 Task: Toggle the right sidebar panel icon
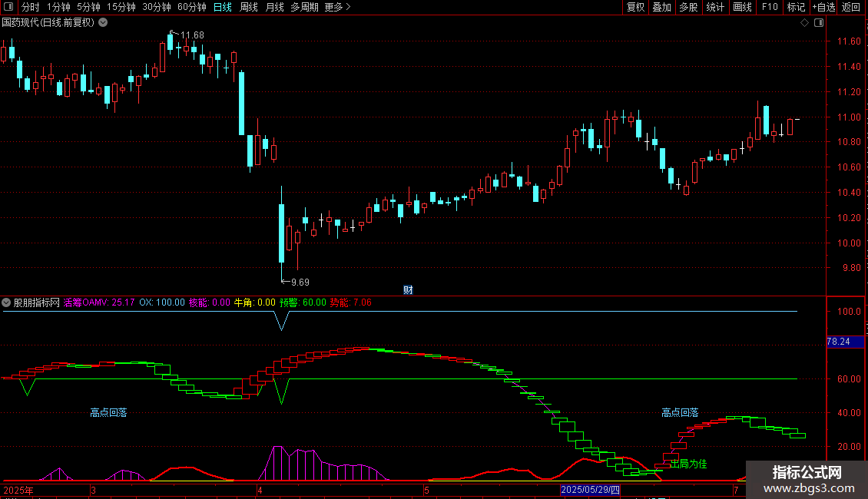click(819, 23)
